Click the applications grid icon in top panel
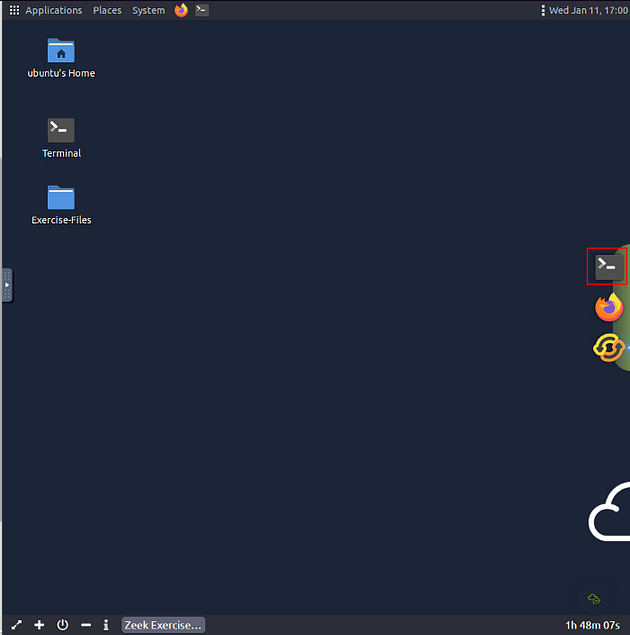 (x=14, y=10)
